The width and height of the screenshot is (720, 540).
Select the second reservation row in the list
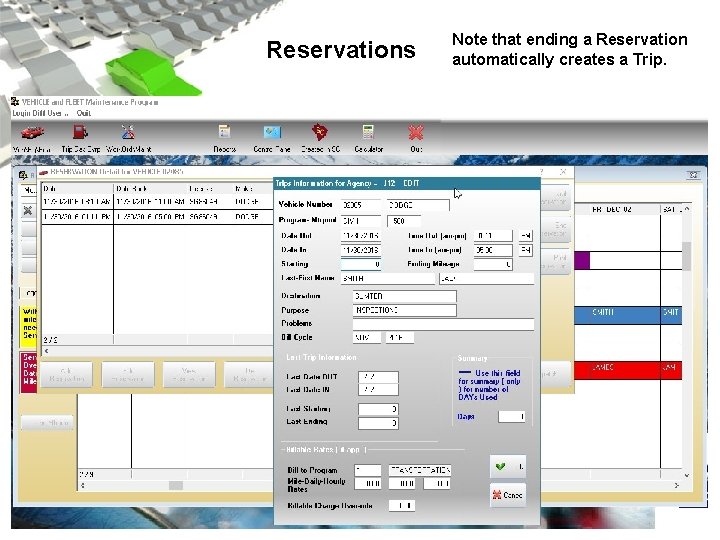pyautogui.click(x=157, y=217)
